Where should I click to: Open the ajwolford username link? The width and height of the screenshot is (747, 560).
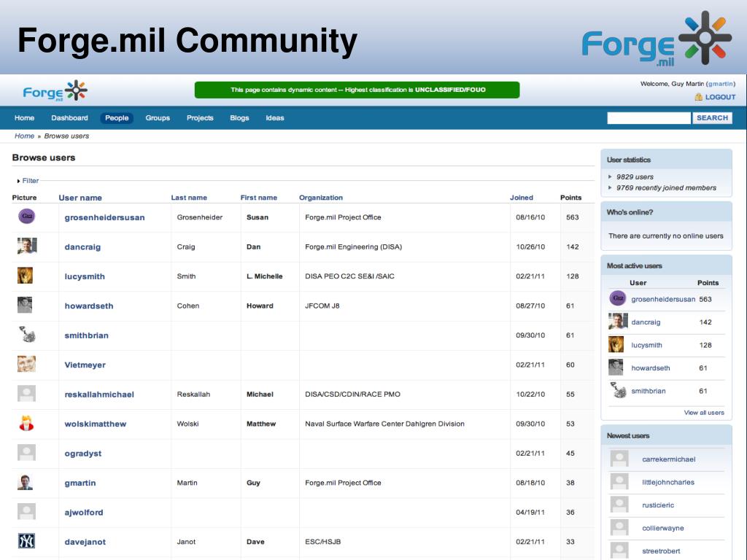pyautogui.click(x=84, y=513)
